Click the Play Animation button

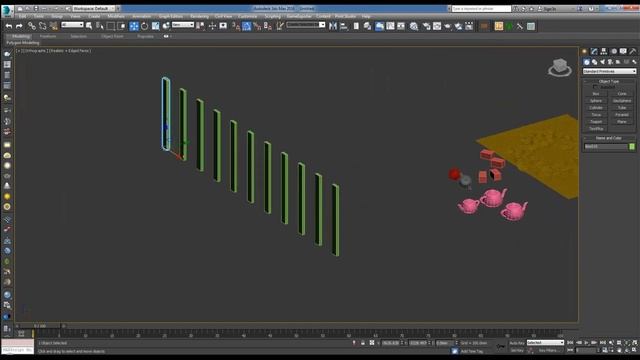click(586, 343)
